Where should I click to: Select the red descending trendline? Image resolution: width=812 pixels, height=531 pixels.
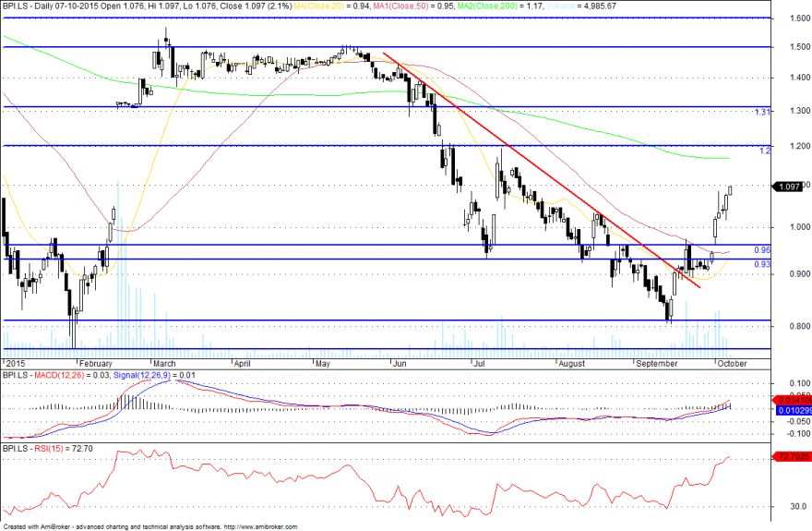(x=541, y=169)
